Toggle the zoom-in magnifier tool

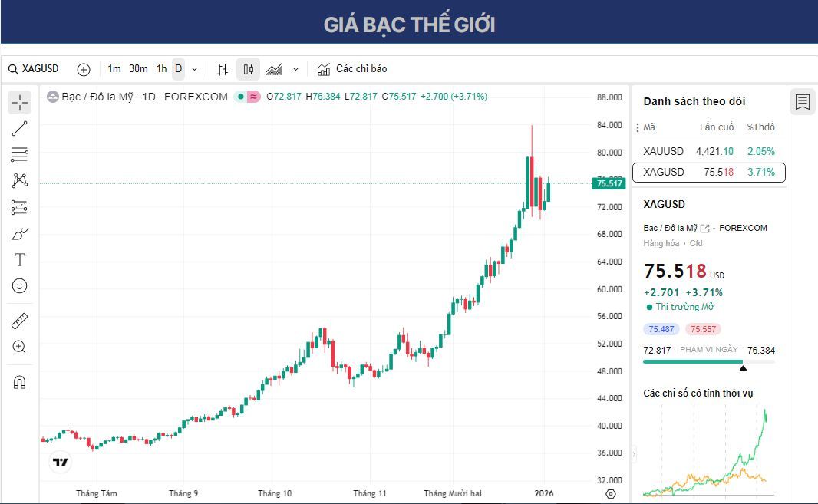pos(19,348)
